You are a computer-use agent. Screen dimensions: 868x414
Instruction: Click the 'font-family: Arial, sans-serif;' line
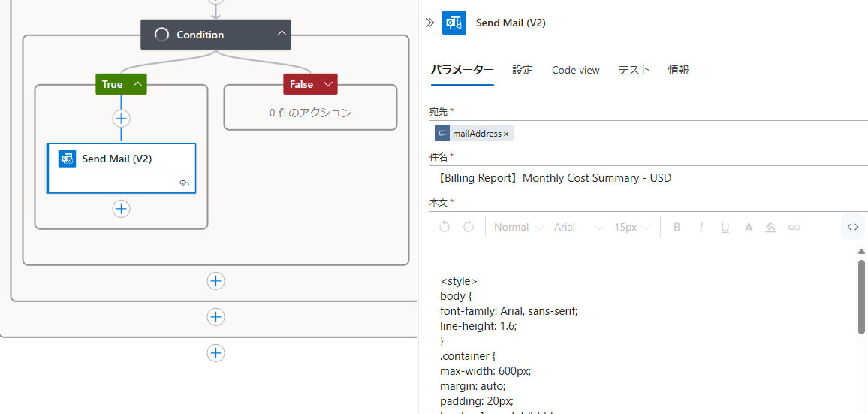click(509, 311)
